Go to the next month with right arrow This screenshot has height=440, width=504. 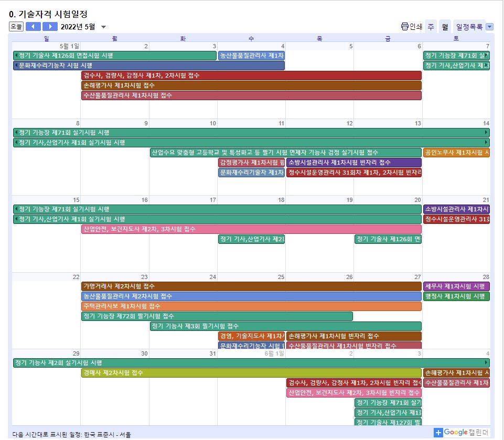[50, 27]
